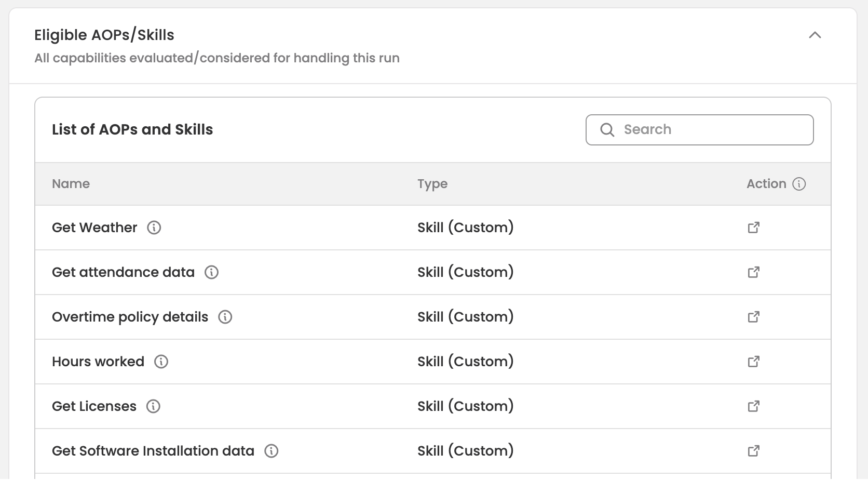
Task: Click info icon for Get attendance data
Action: pos(211,272)
